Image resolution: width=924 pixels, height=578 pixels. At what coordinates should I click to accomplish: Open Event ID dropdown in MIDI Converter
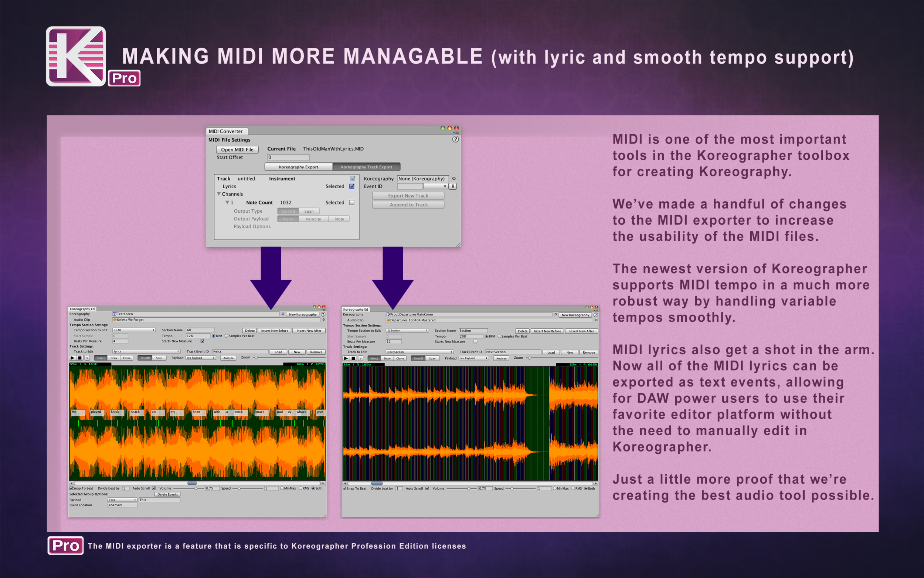pos(435,186)
